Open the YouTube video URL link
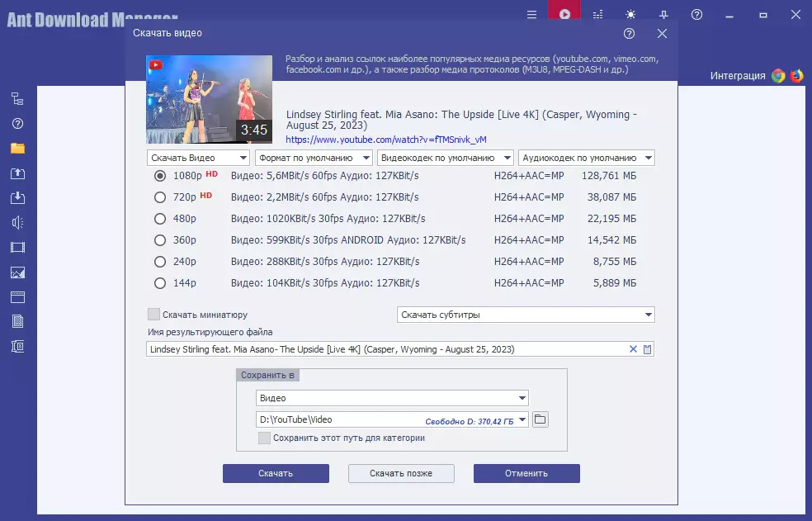 [x=386, y=140]
